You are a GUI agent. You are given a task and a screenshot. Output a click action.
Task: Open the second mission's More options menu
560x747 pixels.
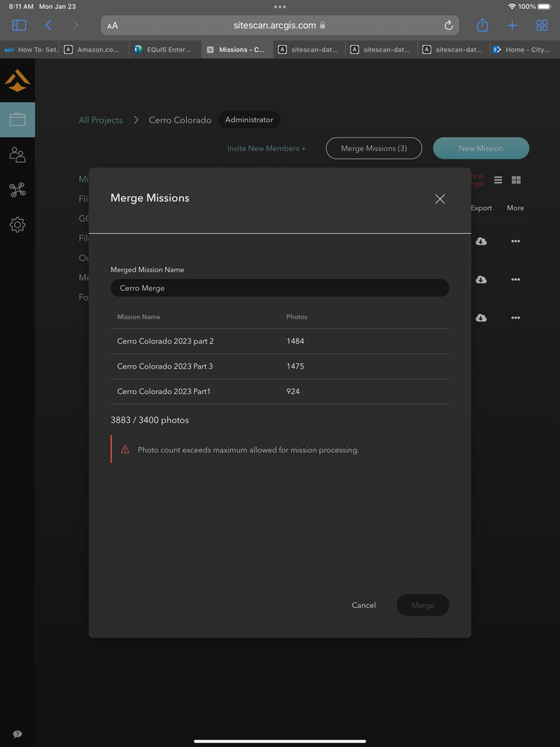(515, 280)
